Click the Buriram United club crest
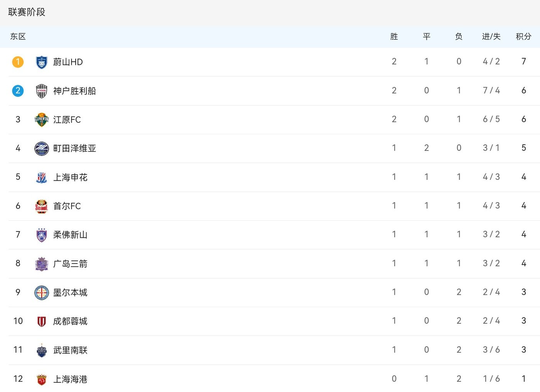Image resolution: width=540 pixels, height=392 pixels. click(41, 350)
